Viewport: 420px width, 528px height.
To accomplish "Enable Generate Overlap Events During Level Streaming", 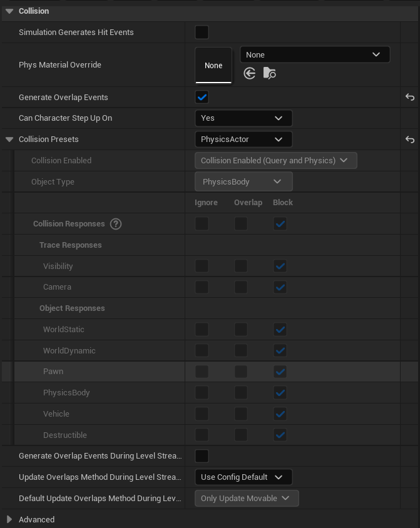I will [x=202, y=456].
